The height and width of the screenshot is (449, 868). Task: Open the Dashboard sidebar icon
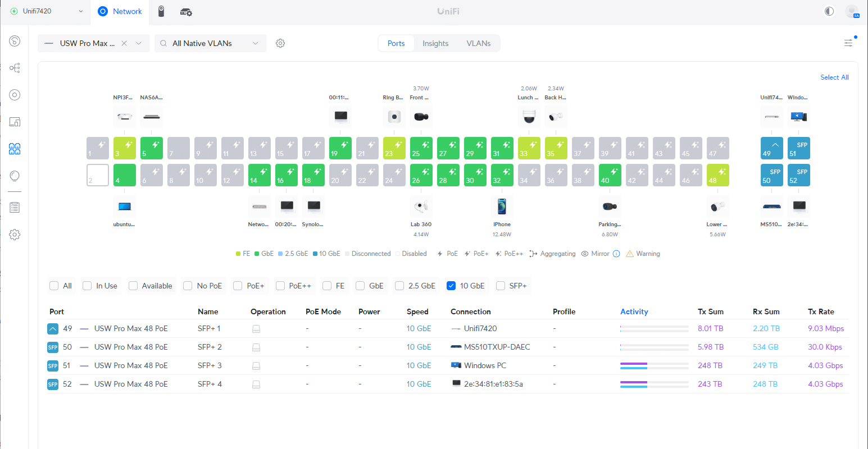[x=15, y=41]
